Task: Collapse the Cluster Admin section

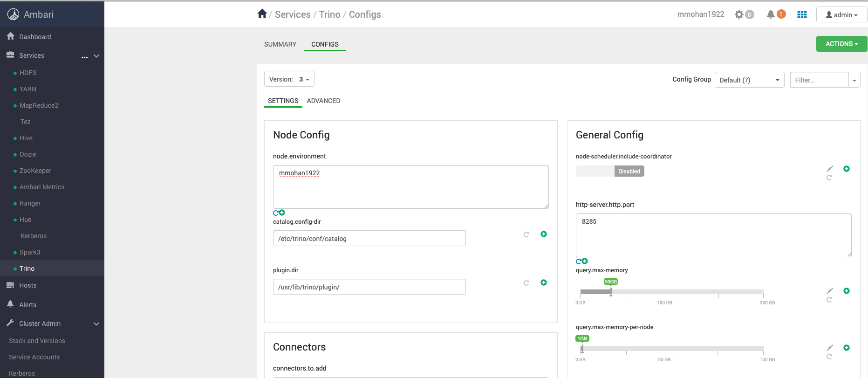Action: (x=96, y=324)
